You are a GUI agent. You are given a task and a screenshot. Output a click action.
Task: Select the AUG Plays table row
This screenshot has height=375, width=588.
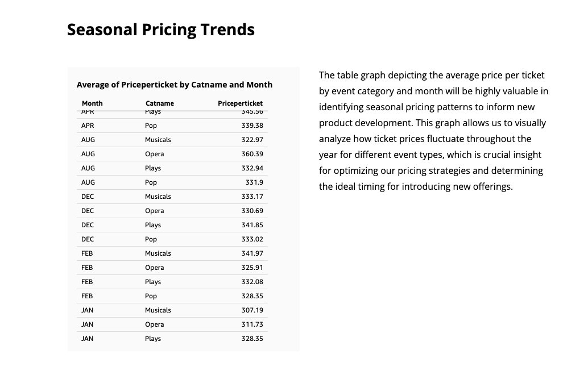click(x=172, y=168)
